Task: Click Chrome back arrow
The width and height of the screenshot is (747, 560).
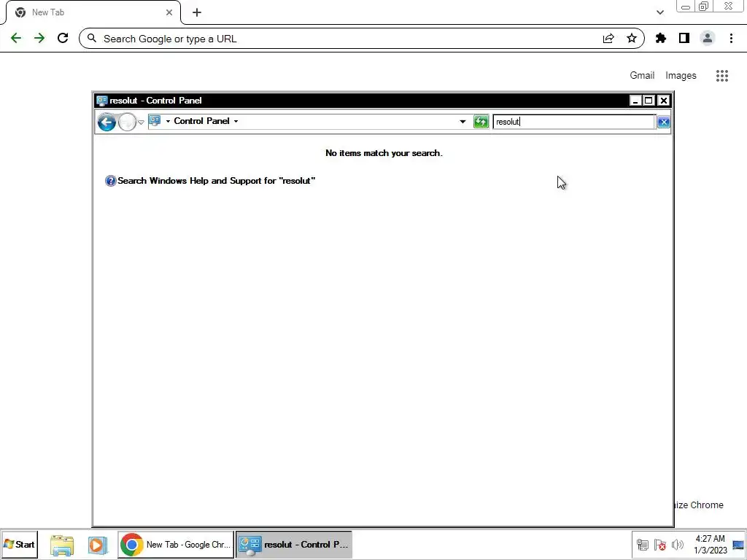Action: (x=16, y=38)
